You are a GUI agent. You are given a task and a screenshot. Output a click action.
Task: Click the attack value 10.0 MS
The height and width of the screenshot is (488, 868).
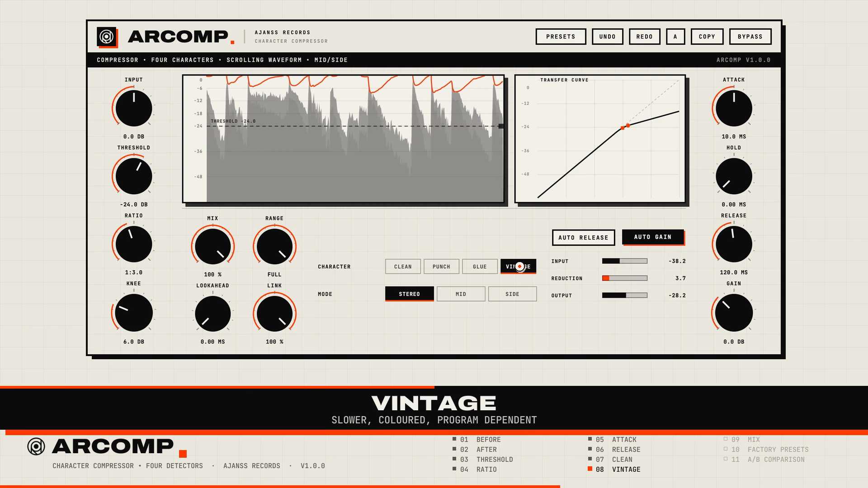click(x=734, y=136)
